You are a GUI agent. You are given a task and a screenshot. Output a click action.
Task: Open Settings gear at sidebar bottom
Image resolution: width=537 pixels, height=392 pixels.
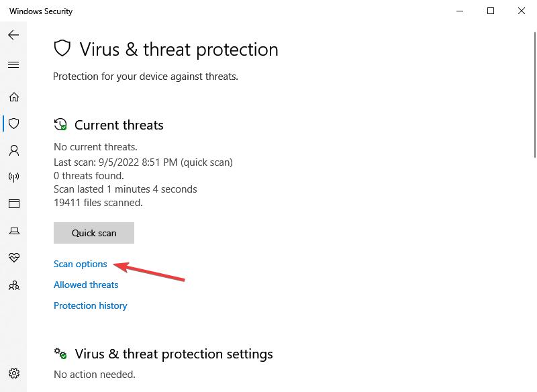click(x=13, y=373)
